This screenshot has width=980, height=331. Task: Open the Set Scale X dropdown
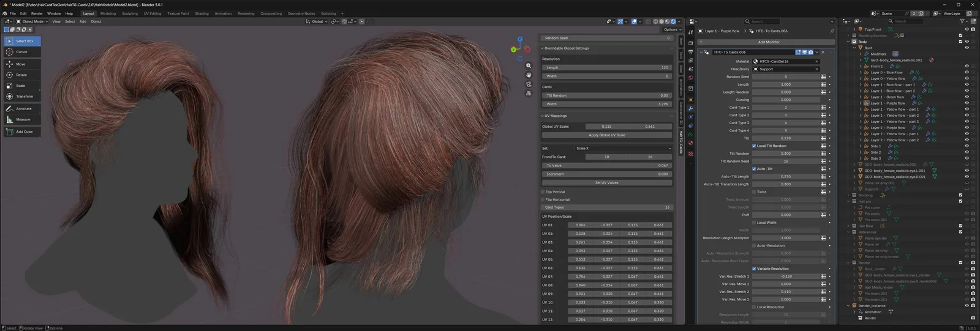[623, 148]
